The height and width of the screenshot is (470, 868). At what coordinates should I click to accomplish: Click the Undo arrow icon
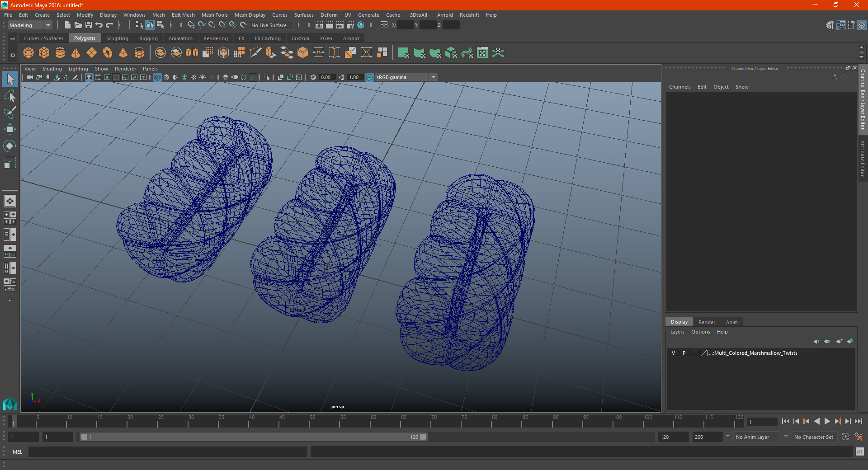99,25
